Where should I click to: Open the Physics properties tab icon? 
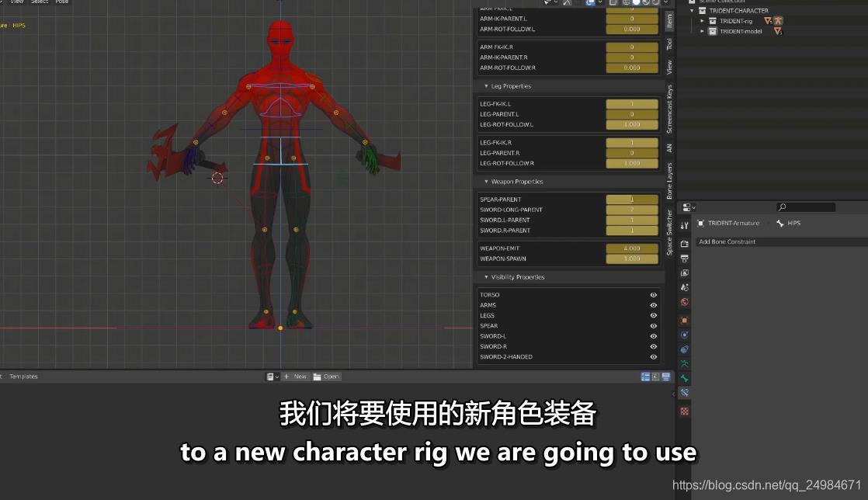pos(684,335)
